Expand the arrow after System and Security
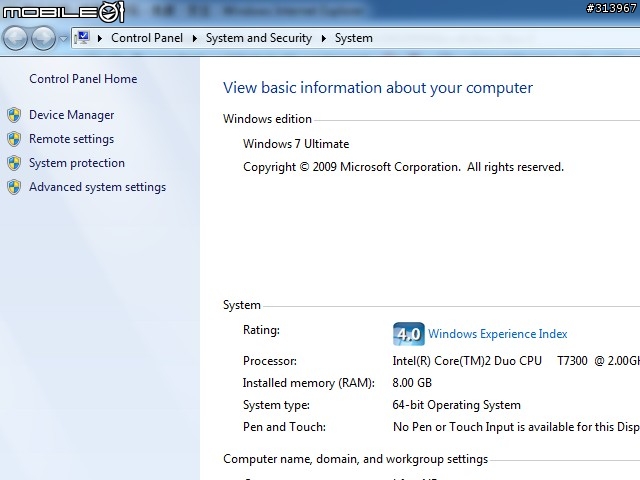Screen dimensions: 640x480 [324, 38]
